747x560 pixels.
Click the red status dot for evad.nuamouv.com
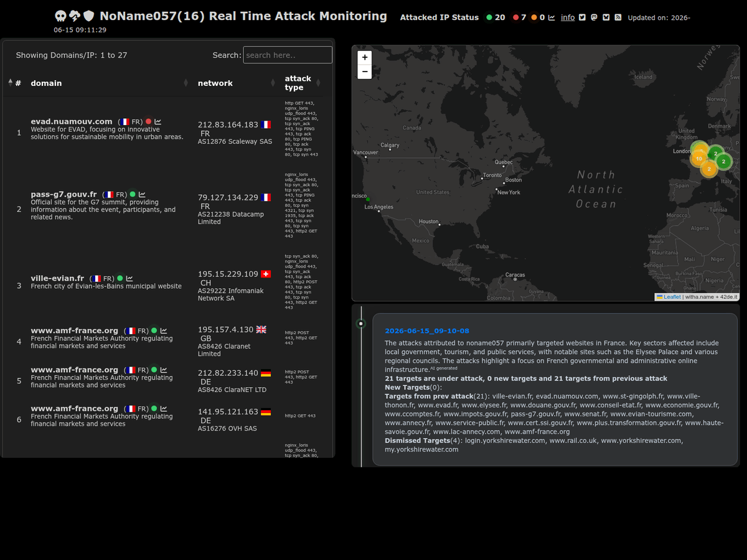[148, 122]
